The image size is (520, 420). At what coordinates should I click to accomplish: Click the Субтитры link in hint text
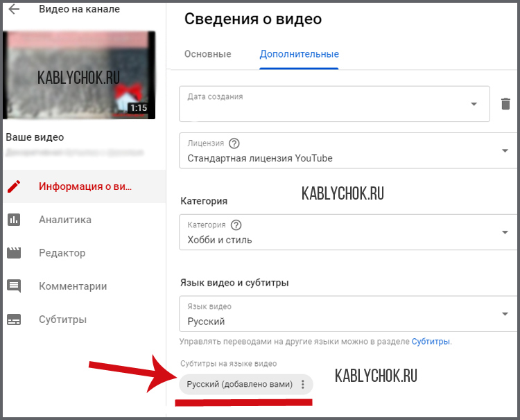tap(431, 342)
